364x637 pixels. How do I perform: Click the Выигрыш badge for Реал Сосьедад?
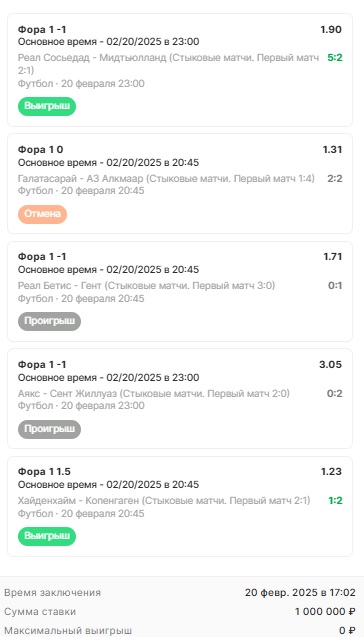[x=47, y=106]
